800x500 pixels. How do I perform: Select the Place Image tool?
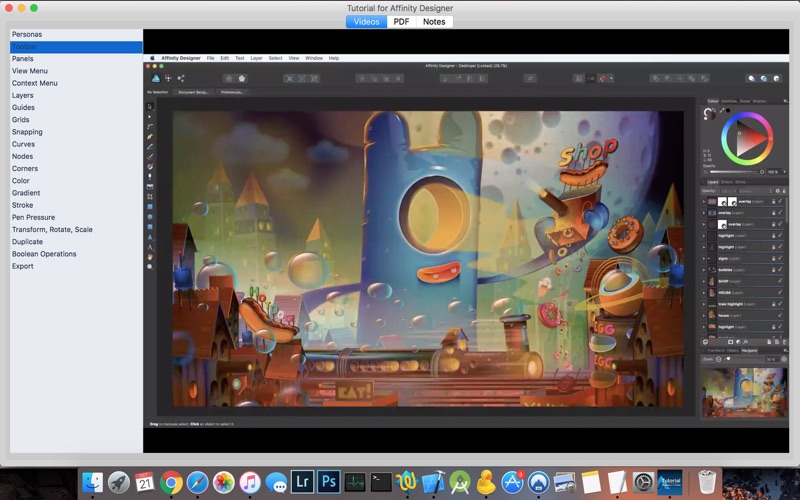(x=149, y=187)
